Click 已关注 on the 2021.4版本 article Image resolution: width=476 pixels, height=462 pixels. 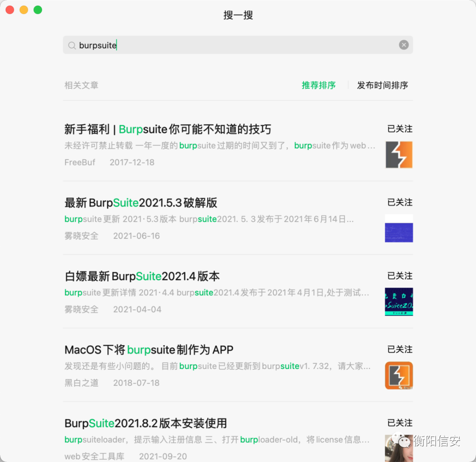400,276
